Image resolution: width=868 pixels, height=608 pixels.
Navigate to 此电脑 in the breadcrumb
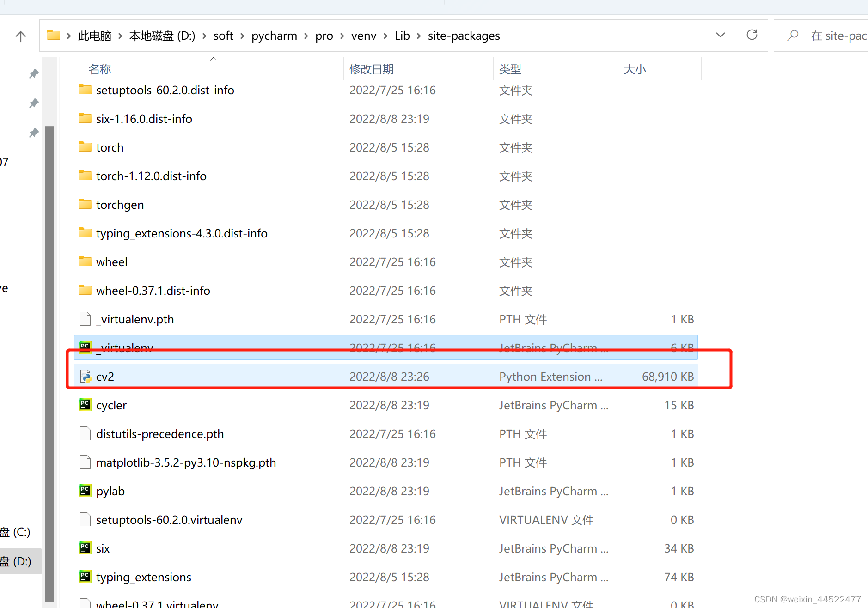click(x=95, y=36)
